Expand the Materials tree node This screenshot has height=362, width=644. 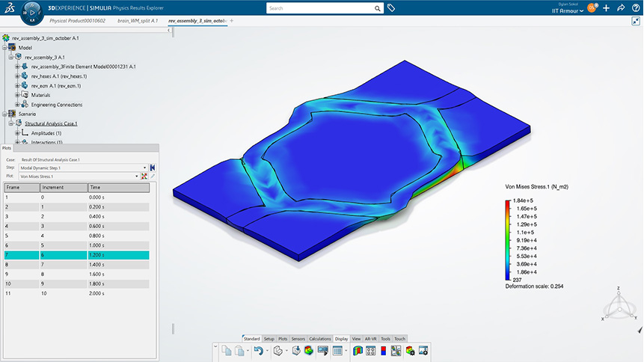pyautogui.click(x=17, y=95)
